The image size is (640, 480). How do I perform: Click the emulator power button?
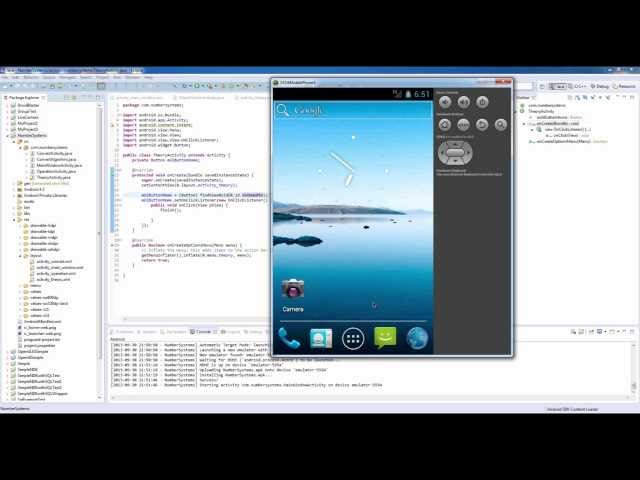tap(482, 102)
